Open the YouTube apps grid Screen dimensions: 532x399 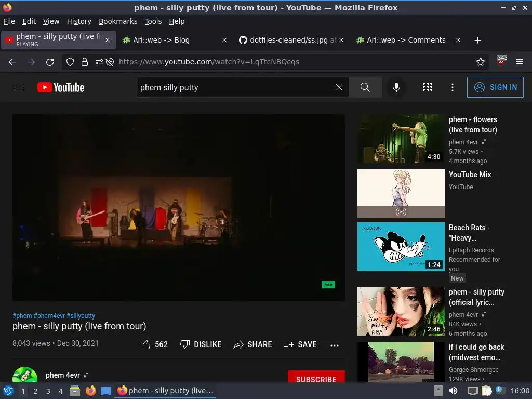click(428, 87)
